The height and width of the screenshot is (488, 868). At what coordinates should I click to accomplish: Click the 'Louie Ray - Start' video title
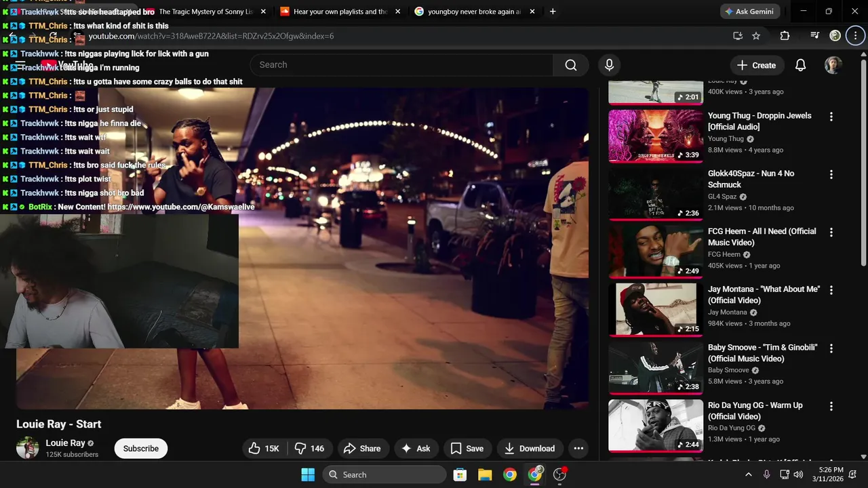(x=59, y=424)
